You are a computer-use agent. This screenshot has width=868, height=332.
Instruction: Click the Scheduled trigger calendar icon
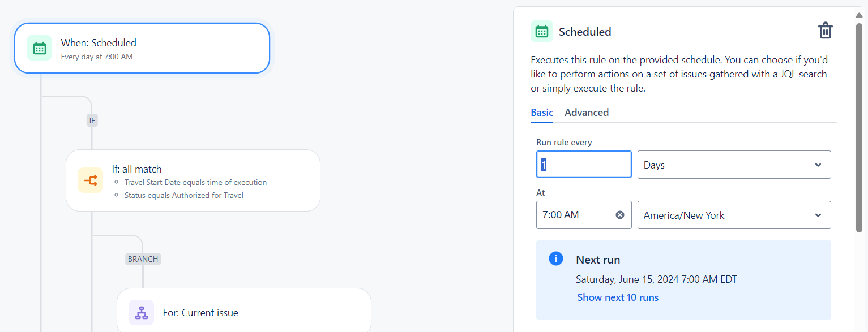39,48
